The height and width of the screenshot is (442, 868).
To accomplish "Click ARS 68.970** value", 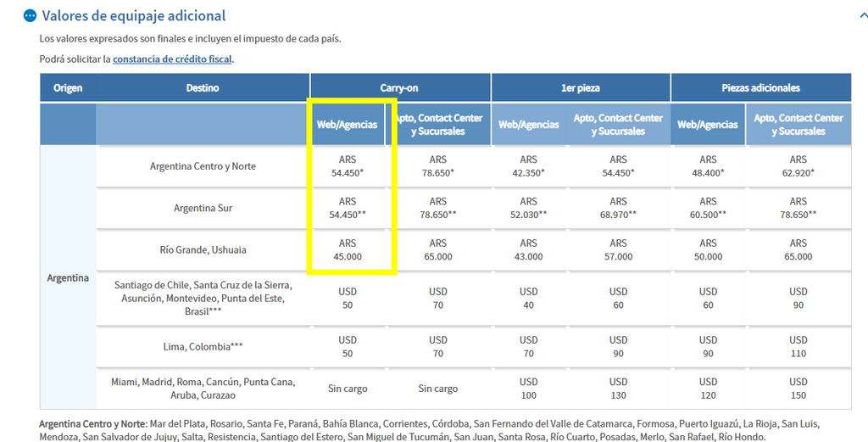I will click(x=618, y=208).
